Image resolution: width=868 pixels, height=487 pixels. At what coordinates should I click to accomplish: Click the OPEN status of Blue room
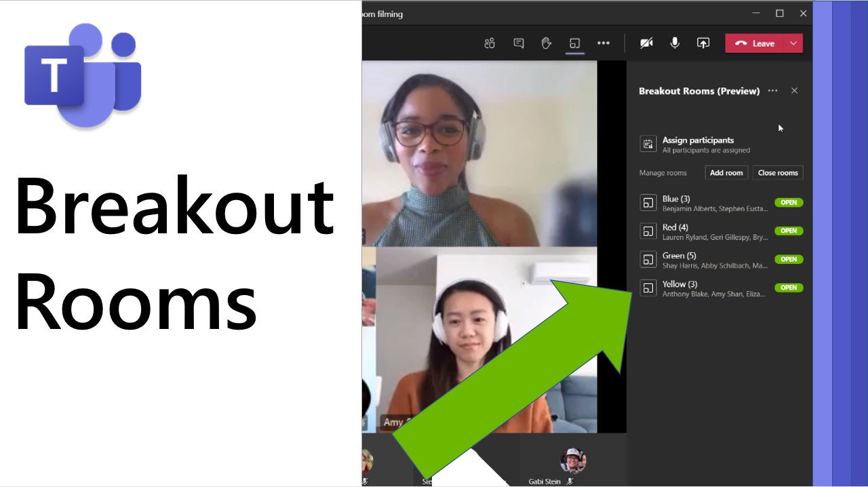pos(789,202)
